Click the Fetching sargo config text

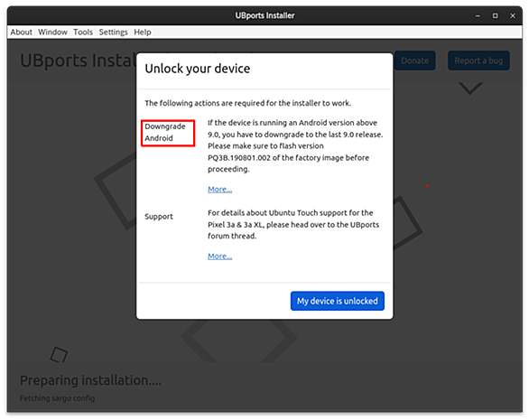pyautogui.click(x=58, y=398)
